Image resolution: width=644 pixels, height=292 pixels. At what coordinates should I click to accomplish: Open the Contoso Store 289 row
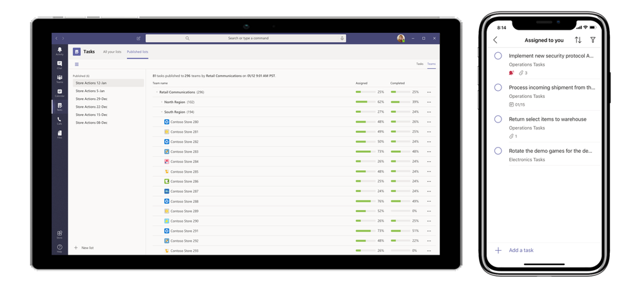coord(294,211)
